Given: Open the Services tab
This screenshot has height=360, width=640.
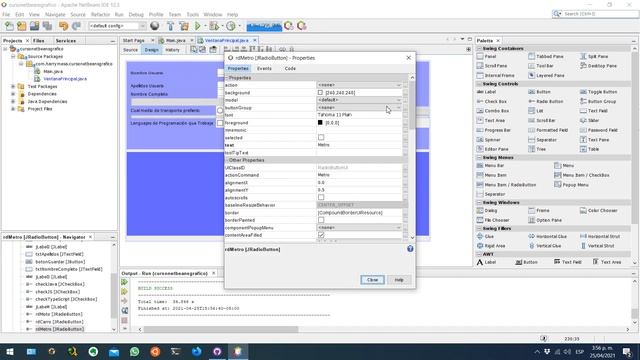Looking at the screenshot, I should pyautogui.click(x=66, y=41).
